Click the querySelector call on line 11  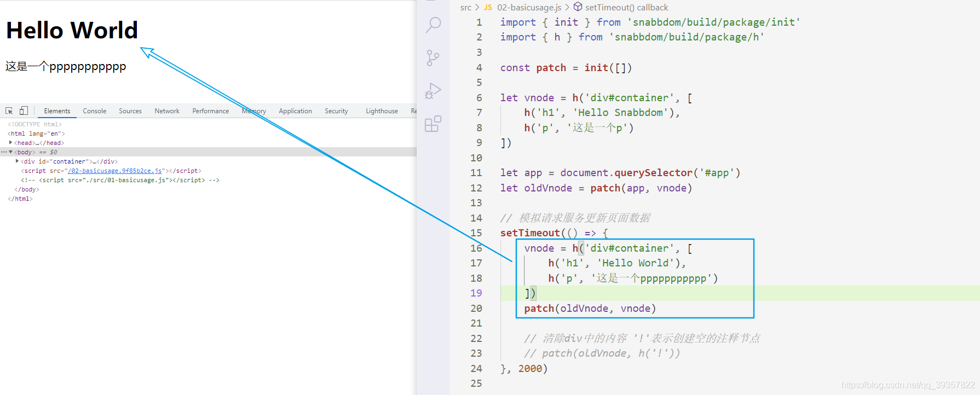tap(653, 173)
